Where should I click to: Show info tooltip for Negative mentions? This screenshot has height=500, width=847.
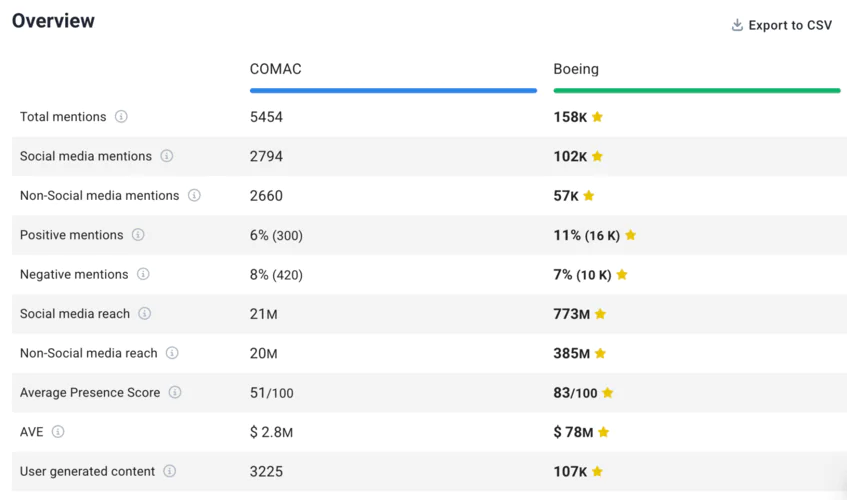(x=143, y=274)
